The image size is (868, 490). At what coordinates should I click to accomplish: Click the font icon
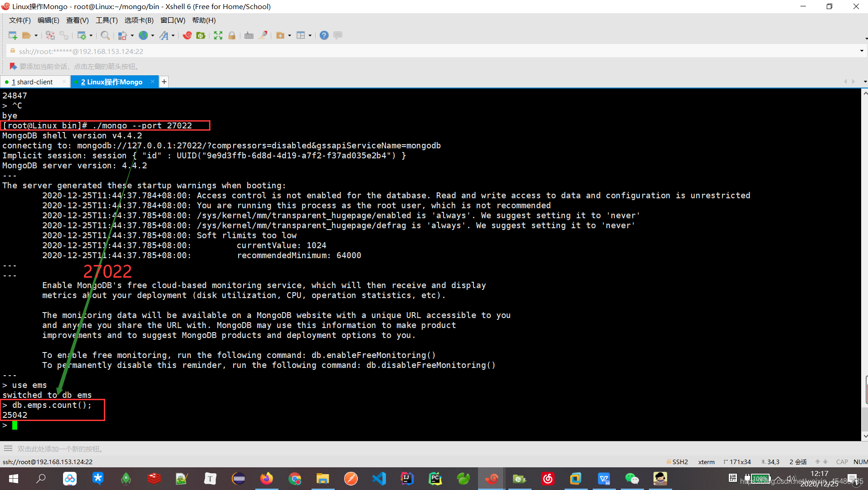click(164, 35)
